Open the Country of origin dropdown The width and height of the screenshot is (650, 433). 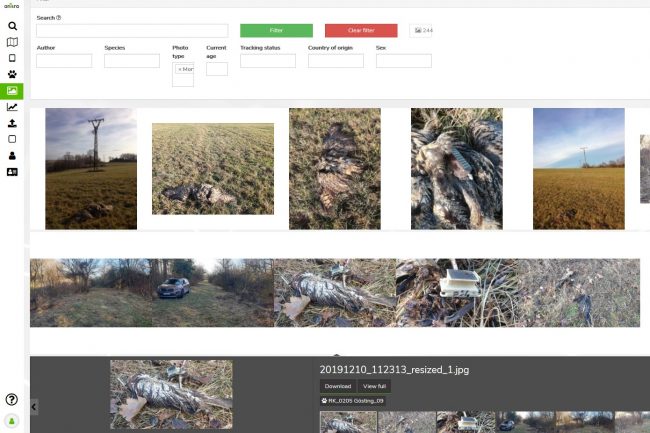(x=335, y=61)
